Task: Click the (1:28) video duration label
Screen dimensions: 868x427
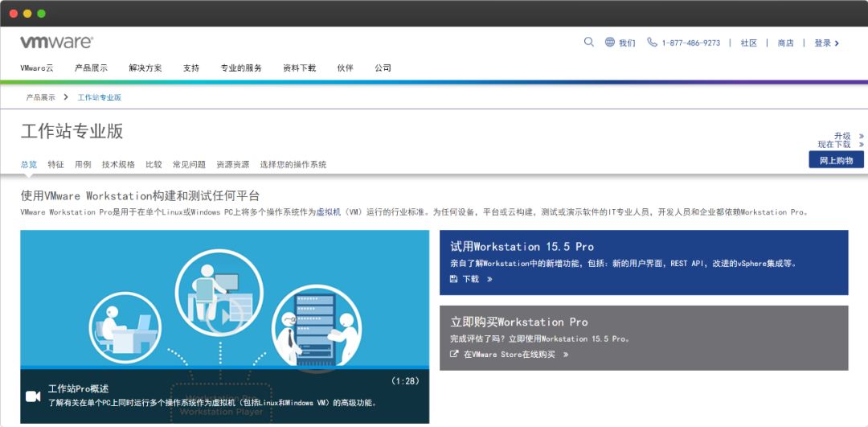Action: [x=405, y=381]
